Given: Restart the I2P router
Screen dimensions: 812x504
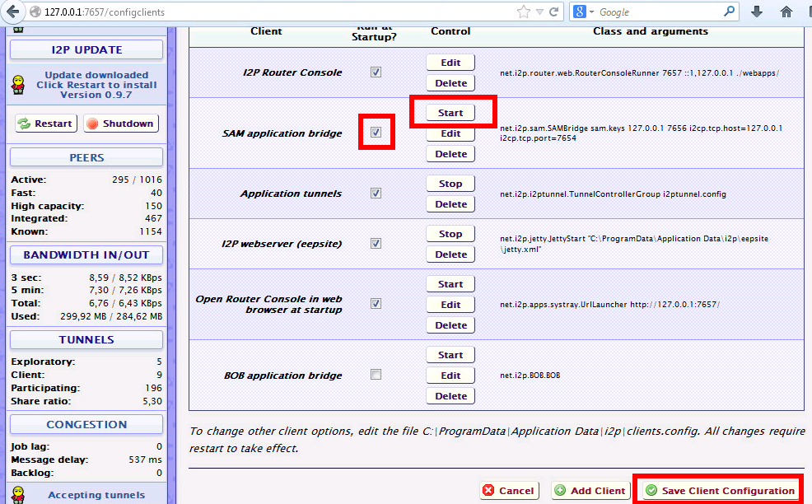Looking at the screenshot, I should click(x=46, y=124).
